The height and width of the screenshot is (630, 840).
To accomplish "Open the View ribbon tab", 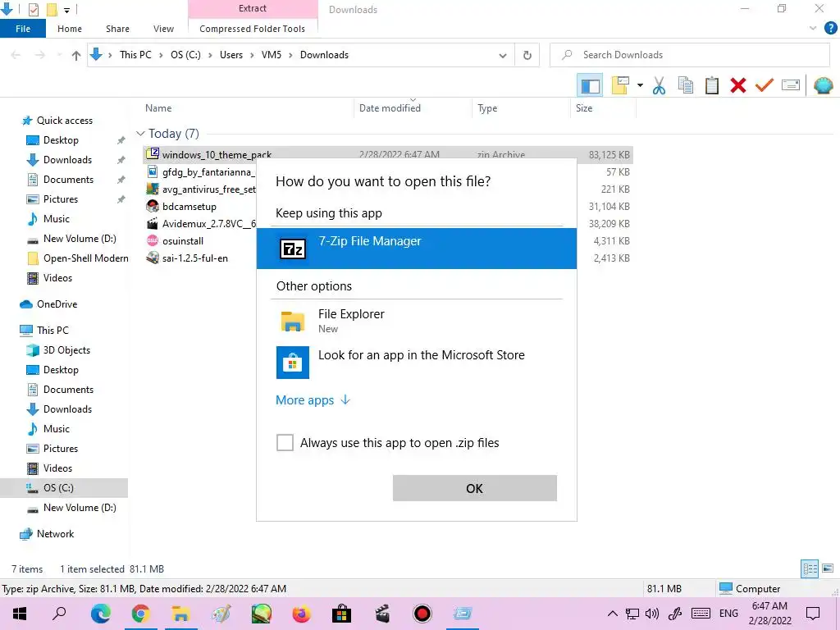I will click(163, 29).
